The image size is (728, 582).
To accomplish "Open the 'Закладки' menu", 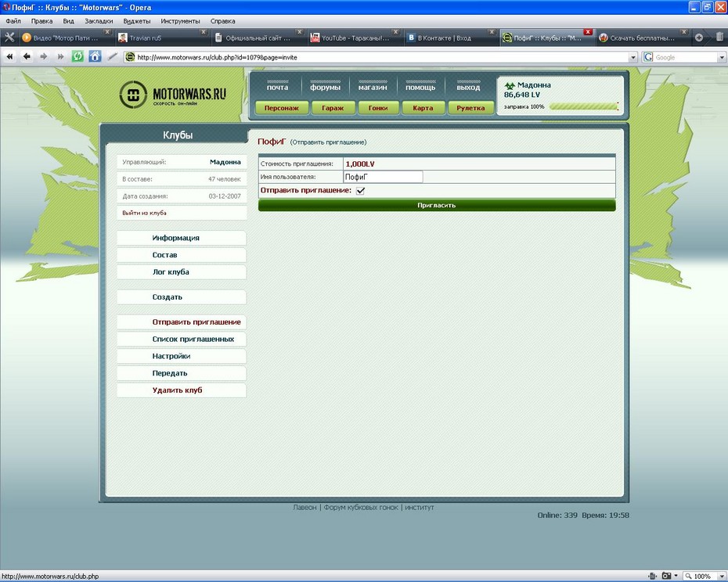I will click(x=98, y=21).
